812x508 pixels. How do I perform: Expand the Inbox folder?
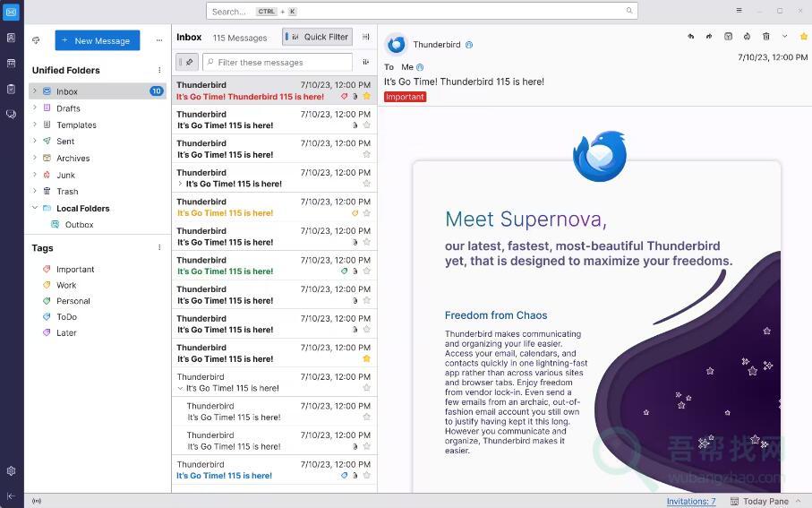(x=35, y=91)
